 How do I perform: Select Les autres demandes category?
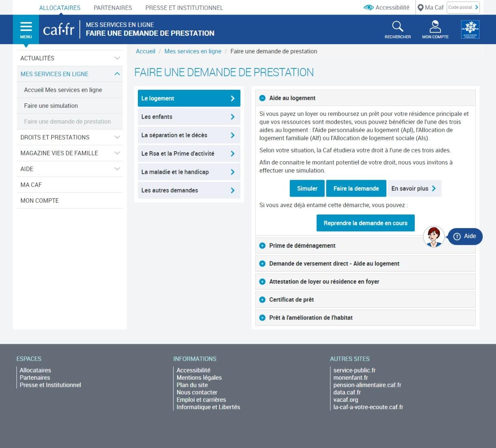click(189, 190)
